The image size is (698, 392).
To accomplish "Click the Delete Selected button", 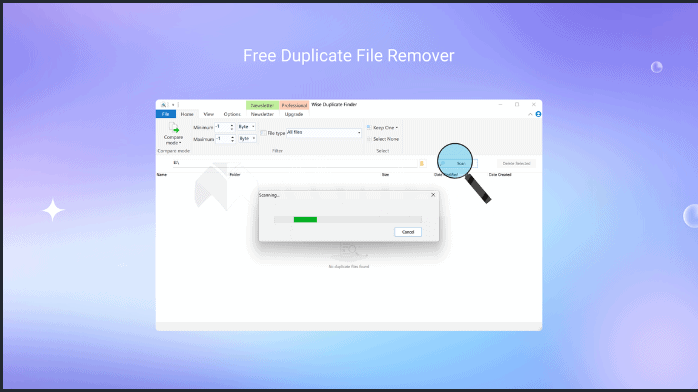I will 516,163.
